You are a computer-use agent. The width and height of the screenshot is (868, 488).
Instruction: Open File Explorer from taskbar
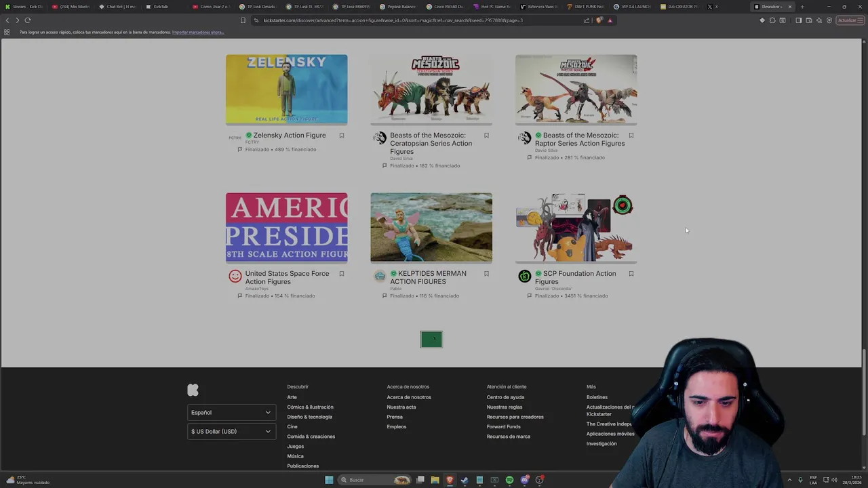point(435,480)
